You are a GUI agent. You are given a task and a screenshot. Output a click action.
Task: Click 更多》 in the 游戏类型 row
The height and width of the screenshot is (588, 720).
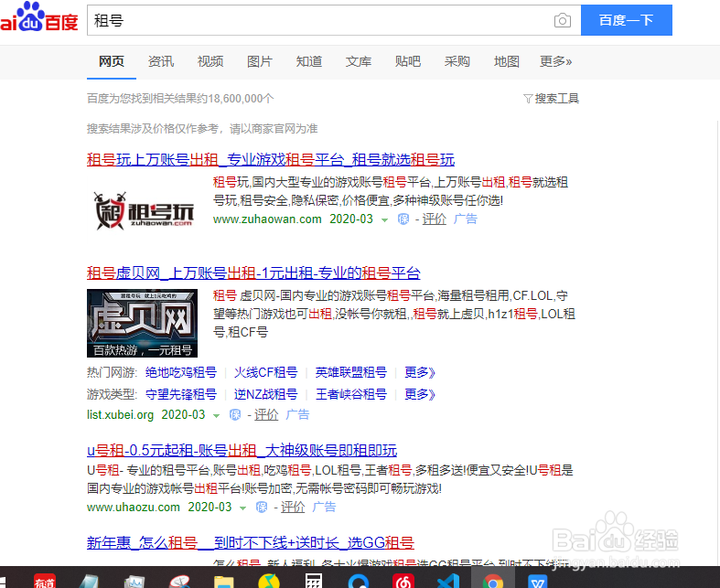(419, 394)
